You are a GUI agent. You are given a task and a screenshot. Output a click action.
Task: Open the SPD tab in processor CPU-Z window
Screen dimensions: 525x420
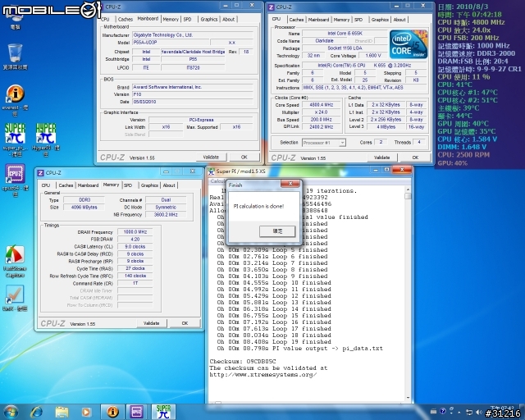358,20
